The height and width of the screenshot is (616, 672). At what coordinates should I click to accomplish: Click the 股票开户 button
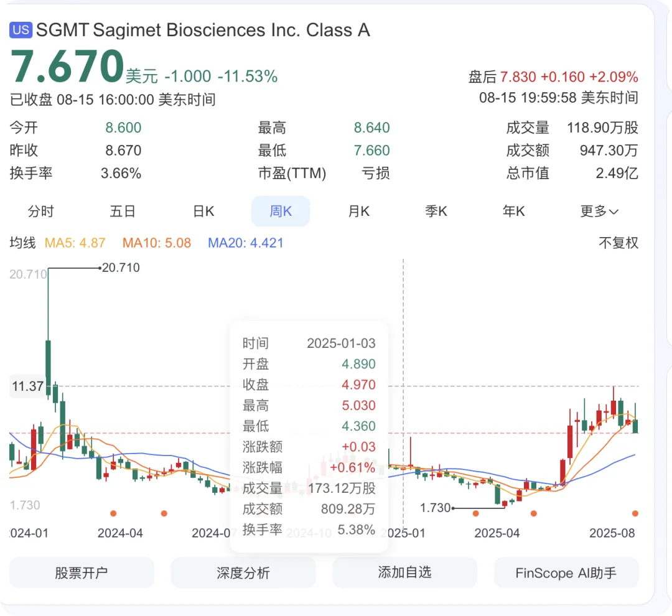(82, 572)
